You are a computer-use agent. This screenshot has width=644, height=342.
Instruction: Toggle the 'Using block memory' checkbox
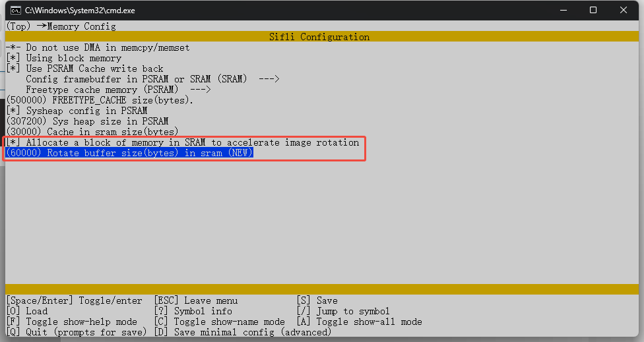pos(13,58)
